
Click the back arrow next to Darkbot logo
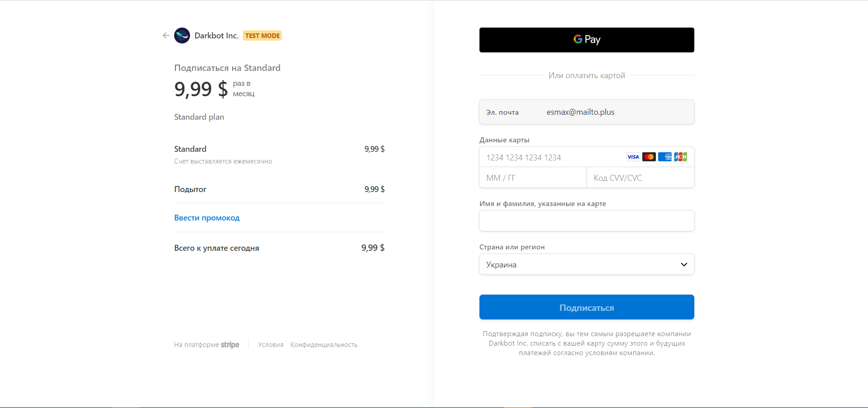pos(166,36)
